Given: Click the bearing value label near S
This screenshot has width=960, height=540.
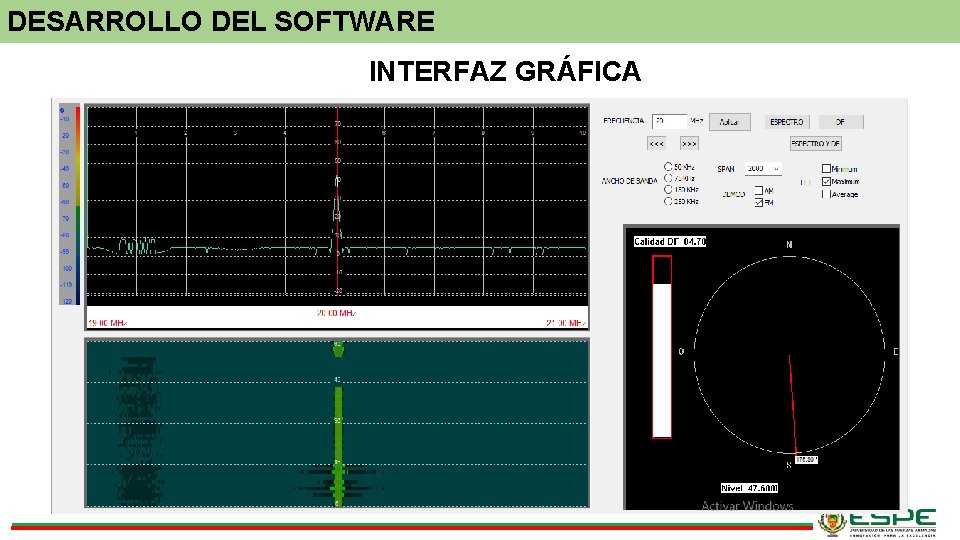Looking at the screenshot, I should pyautogui.click(x=806, y=459).
